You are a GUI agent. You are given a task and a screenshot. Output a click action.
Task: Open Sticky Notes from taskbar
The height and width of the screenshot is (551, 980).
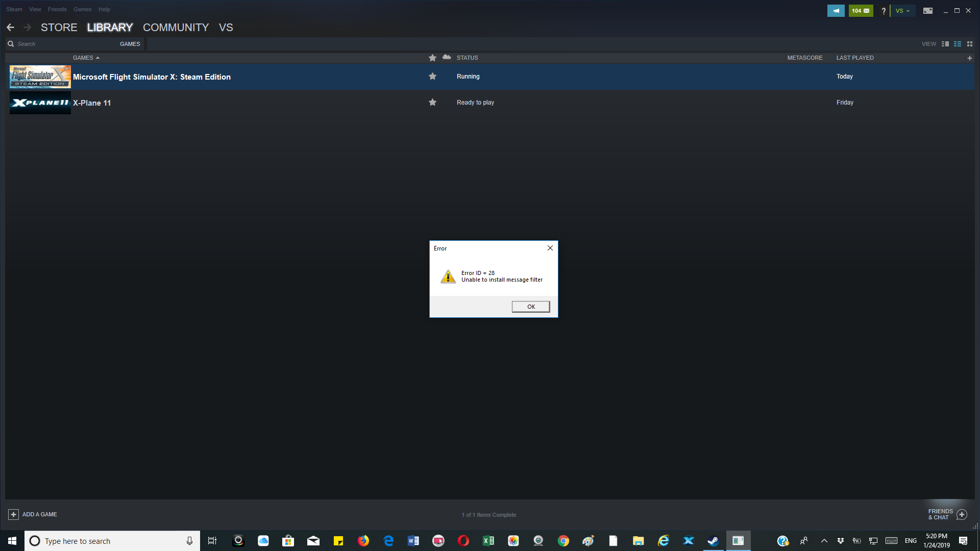(x=338, y=541)
